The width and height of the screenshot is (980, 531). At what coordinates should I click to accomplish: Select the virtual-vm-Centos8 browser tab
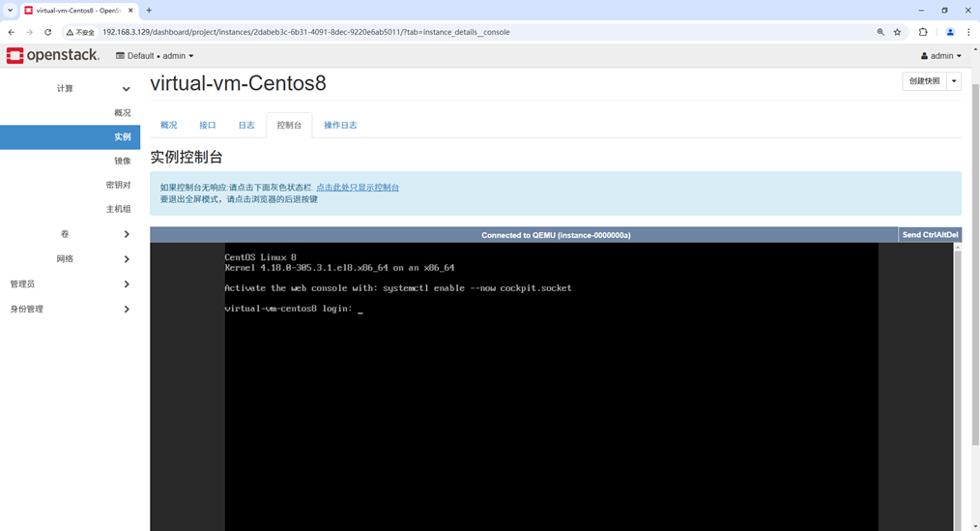click(x=78, y=11)
